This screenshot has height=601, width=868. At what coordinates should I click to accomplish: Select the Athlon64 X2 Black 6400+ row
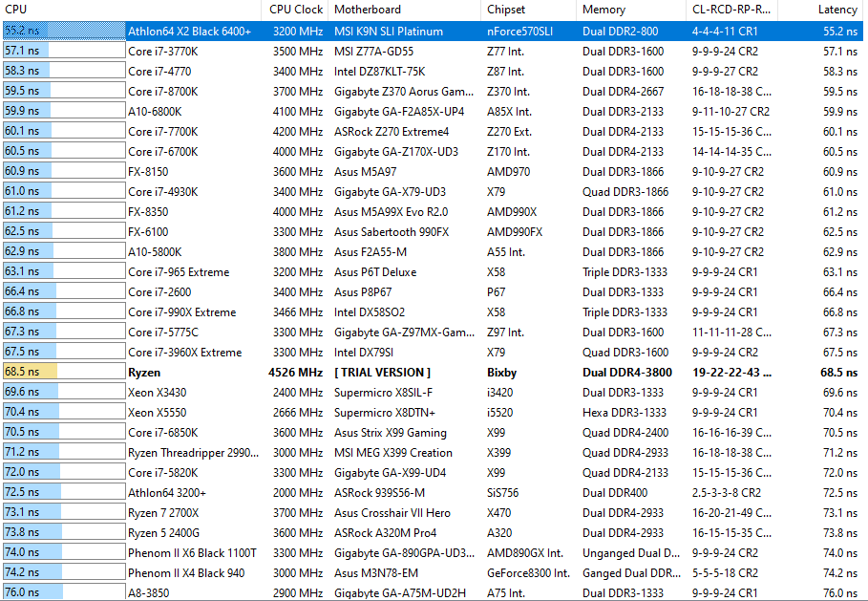[433, 31]
